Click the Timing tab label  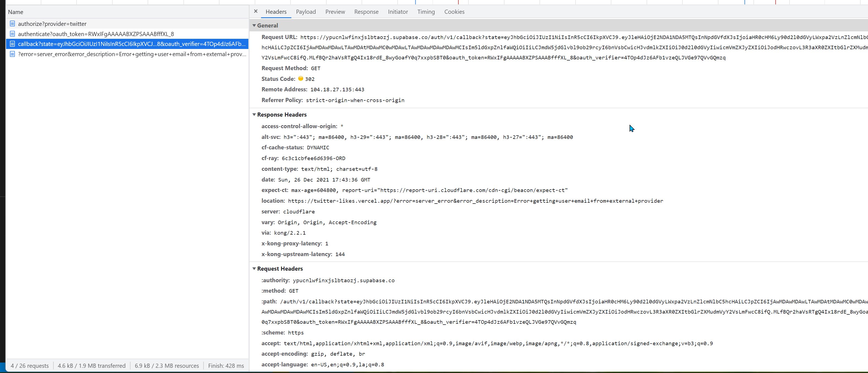(425, 12)
